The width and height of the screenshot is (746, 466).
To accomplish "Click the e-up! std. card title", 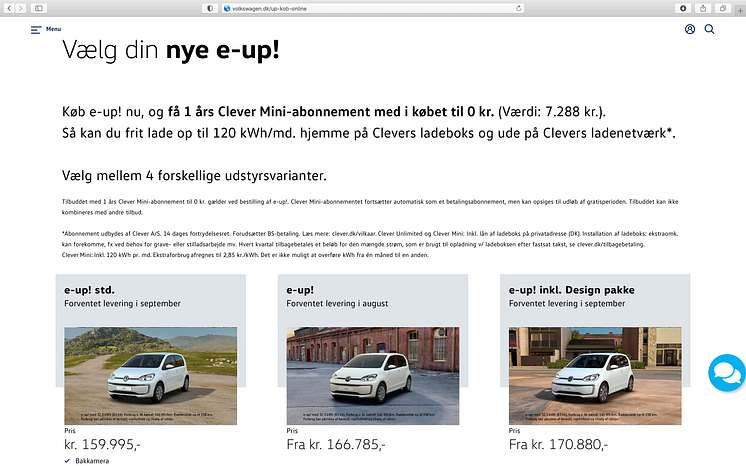I will (x=89, y=290).
